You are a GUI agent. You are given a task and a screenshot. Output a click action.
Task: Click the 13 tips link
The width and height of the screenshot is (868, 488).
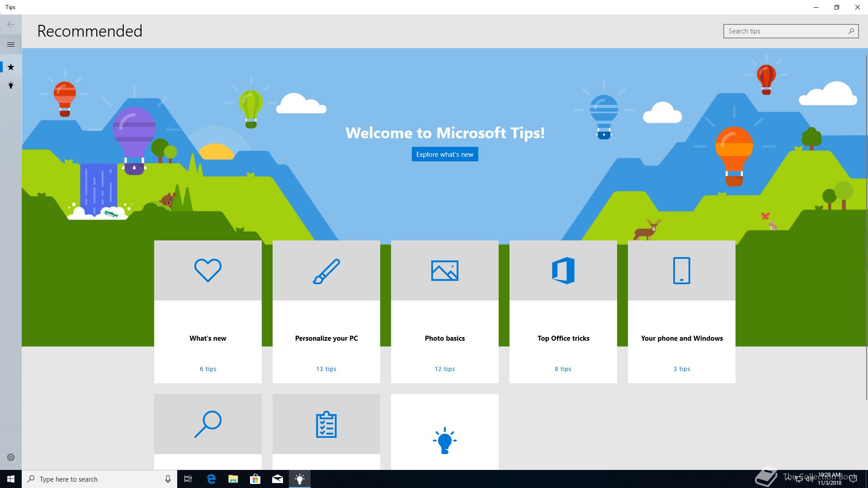[326, 369]
